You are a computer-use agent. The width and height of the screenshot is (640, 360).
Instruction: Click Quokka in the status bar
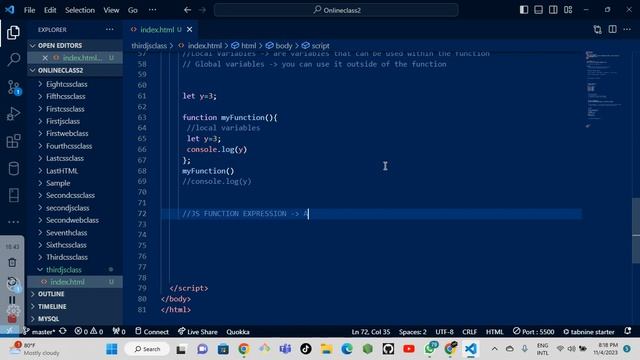238,332
